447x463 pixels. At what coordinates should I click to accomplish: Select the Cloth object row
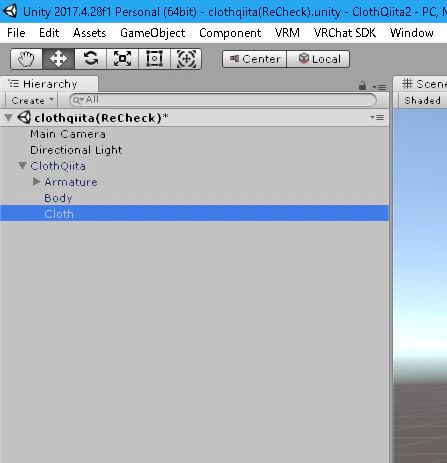(x=194, y=213)
